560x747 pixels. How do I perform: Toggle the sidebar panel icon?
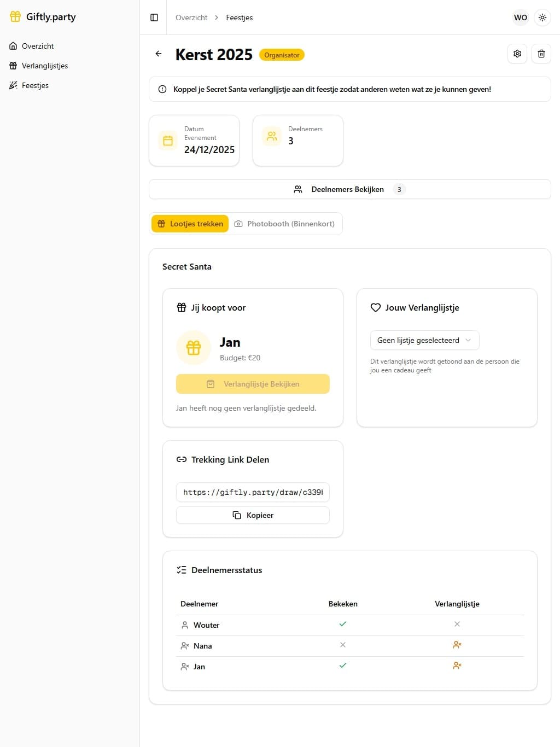click(x=154, y=17)
